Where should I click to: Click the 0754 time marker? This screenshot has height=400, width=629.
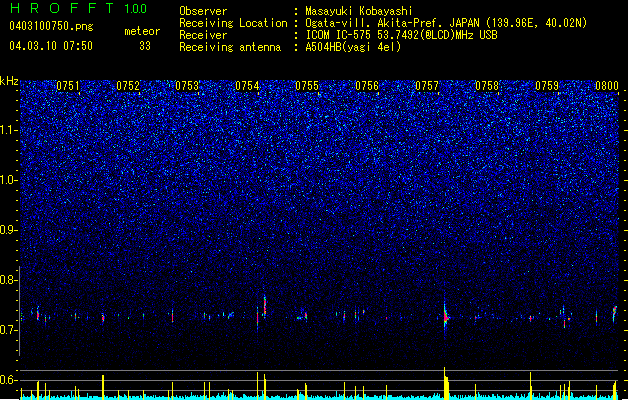(247, 86)
